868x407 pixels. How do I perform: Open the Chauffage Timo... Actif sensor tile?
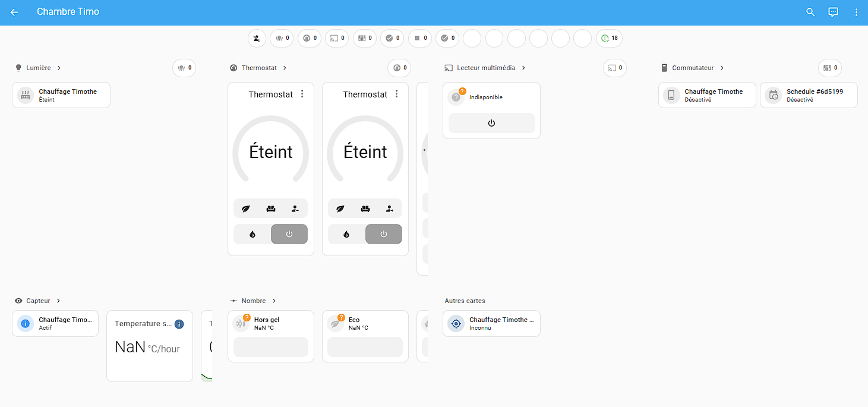[x=55, y=323]
